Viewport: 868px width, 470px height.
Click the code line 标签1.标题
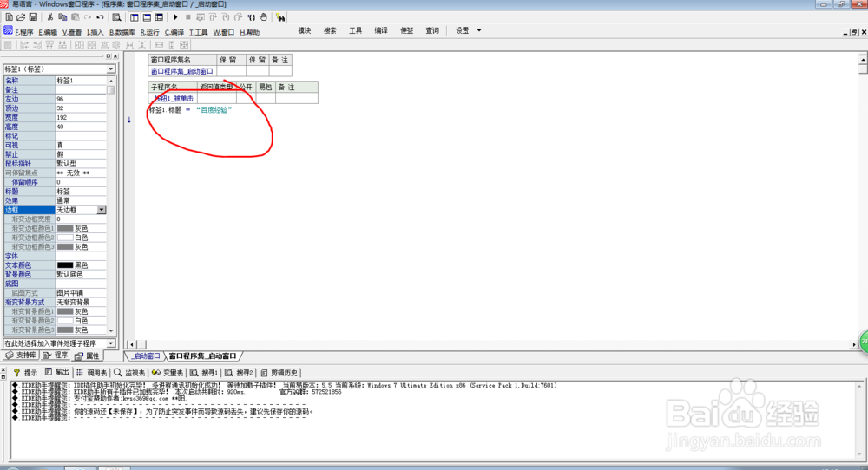[189, 110]
